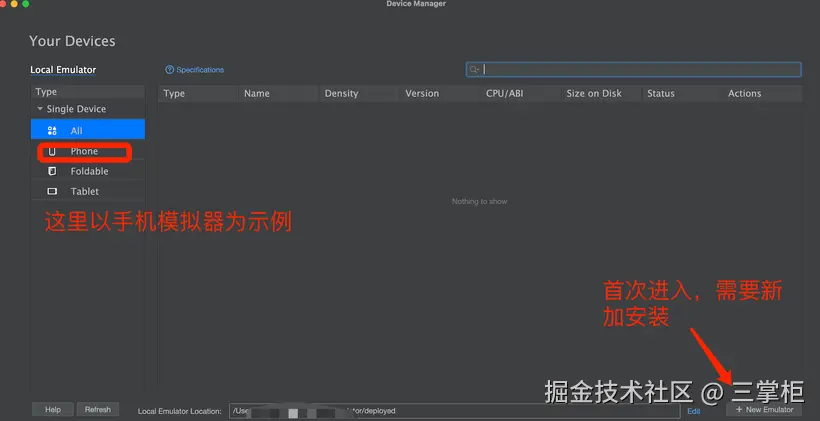Select the Phone device type
The width and height of the screenshot is (820, 421).
(88, 151)
